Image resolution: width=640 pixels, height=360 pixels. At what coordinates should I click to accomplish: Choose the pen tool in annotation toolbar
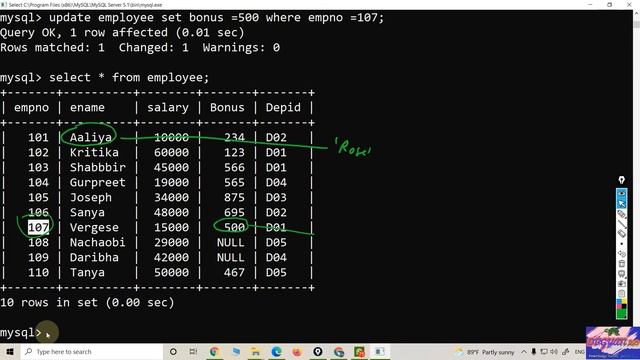point(621,213)
